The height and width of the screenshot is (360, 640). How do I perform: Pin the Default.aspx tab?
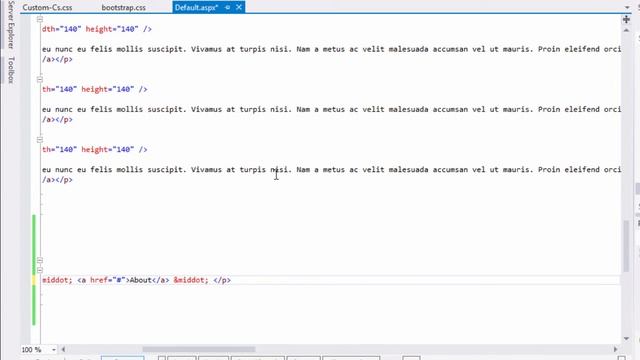pos(228,7)
